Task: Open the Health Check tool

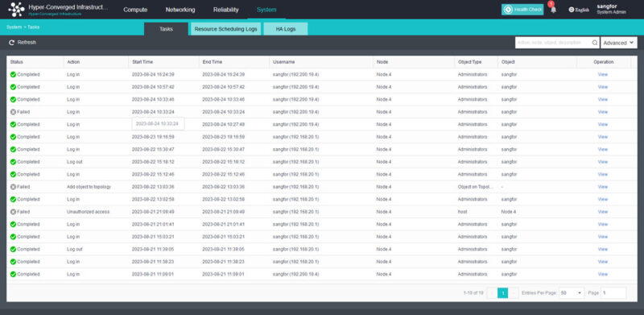Action: click(x=522, y=10)
